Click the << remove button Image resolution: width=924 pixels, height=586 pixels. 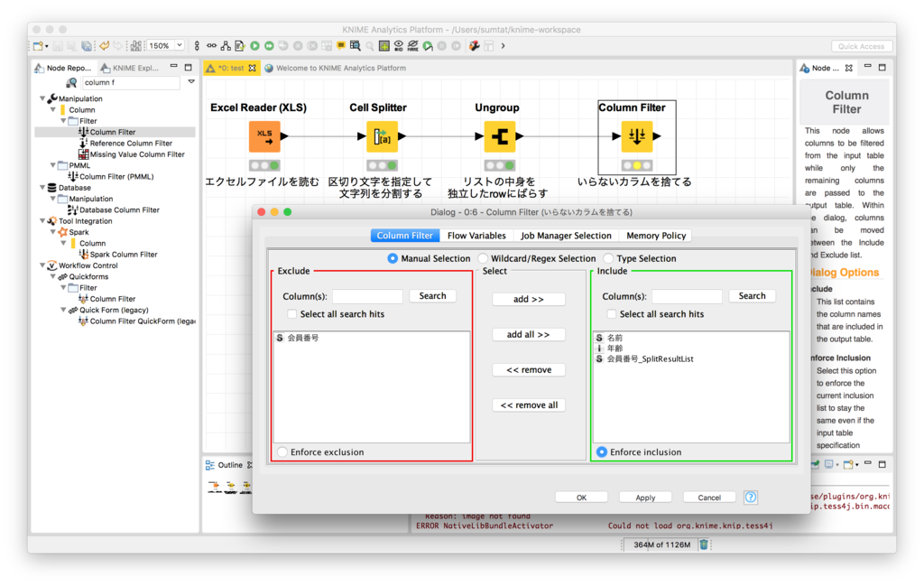[x=529, y=369]
